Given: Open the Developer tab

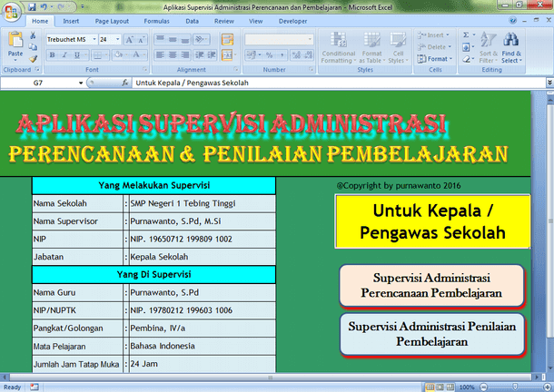Looking at the screenshot, I should click(x=292, y=21).
